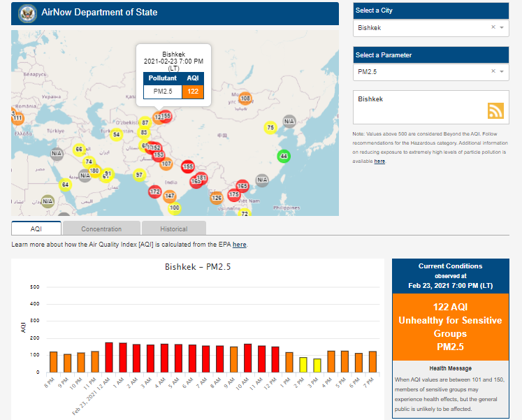The height and width of the screenshot is (420, 522).
Task: Select the green 44 map marker
Action: tap(283, 156)
